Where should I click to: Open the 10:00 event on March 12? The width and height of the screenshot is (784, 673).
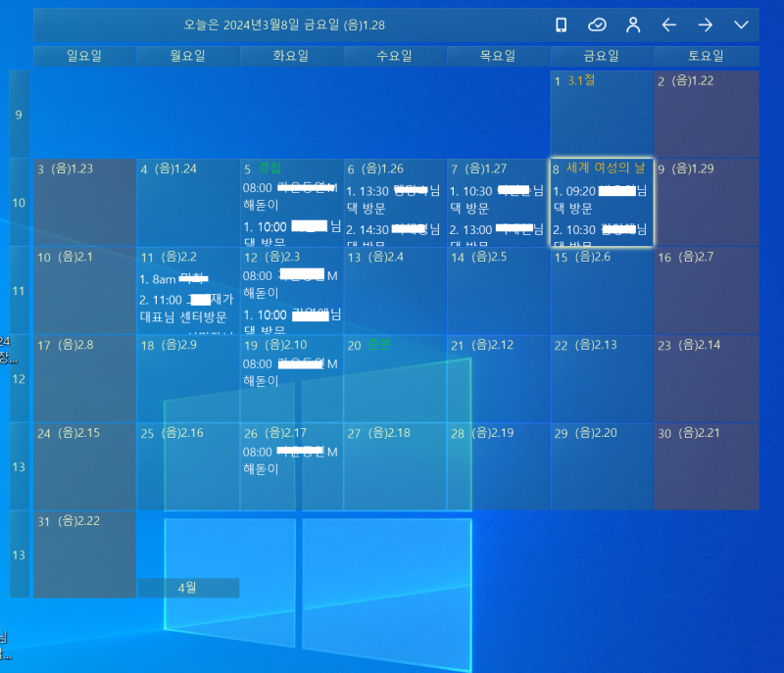point(291,321)
